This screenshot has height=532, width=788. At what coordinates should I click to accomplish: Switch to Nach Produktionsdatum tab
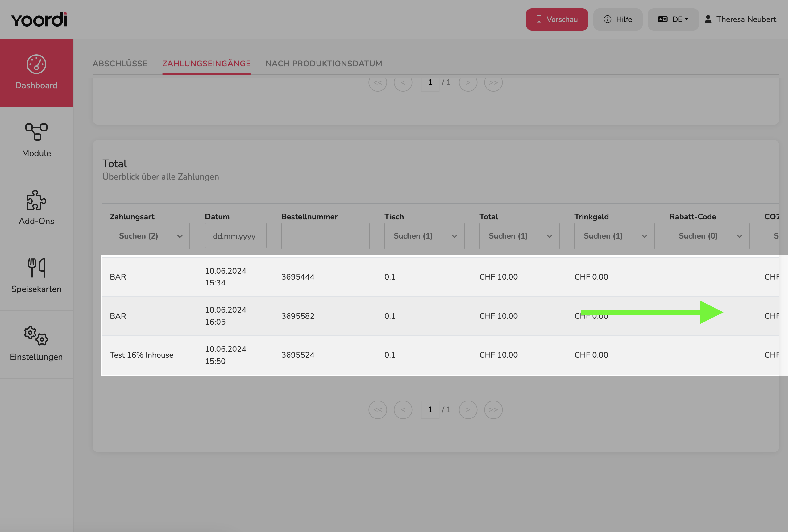pos(324,63)
